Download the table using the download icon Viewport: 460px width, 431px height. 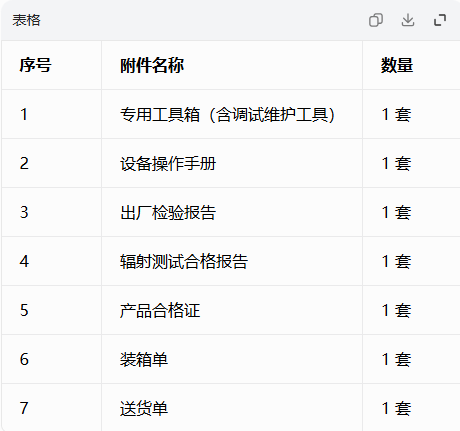408,20
